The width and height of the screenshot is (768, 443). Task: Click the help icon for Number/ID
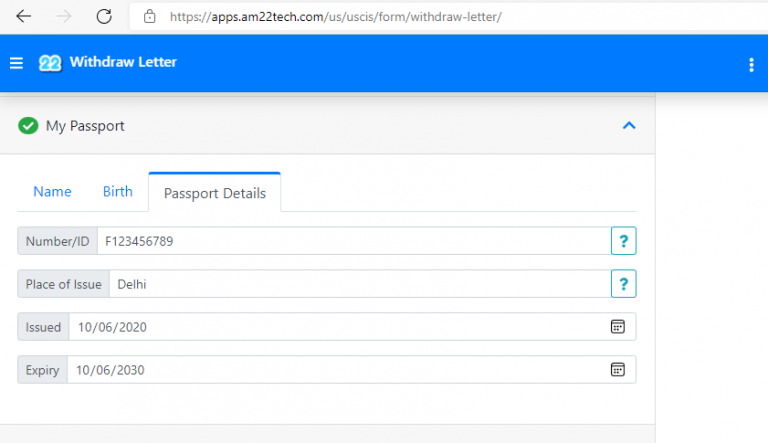click(623, 241)
